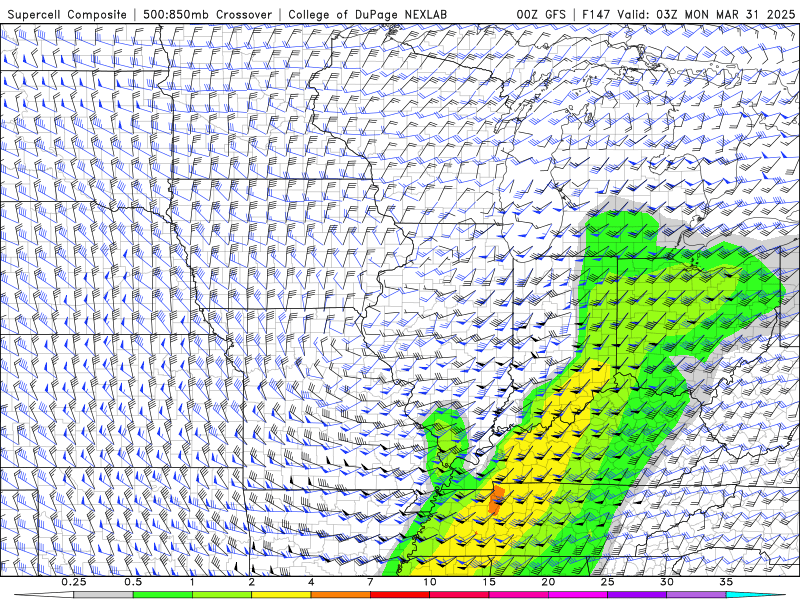This screenshot has width=800, height=600.
Task: Pick the gray swatch on the color bar
Action: click(x=104, y=595)
